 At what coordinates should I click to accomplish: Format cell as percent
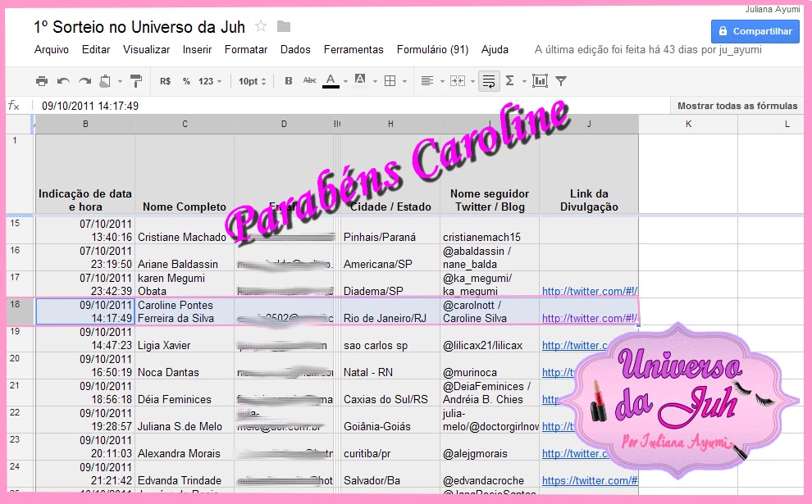pos(186,81)
